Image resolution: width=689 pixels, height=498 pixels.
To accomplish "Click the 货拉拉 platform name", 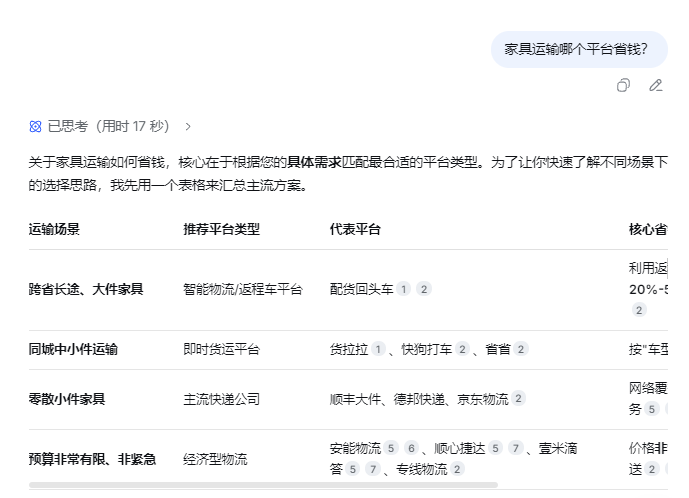I will pyautogui.click(x=349, y=349).
